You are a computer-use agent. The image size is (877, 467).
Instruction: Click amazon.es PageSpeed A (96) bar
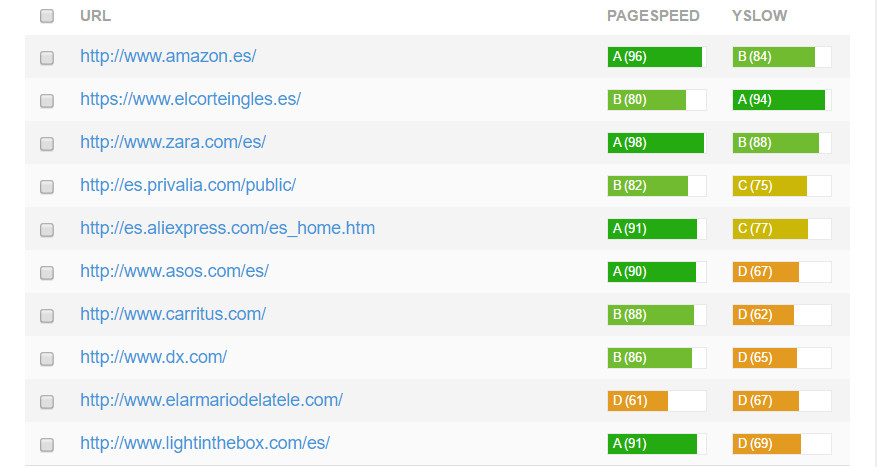pyautogui.click(x=655, y=57)
